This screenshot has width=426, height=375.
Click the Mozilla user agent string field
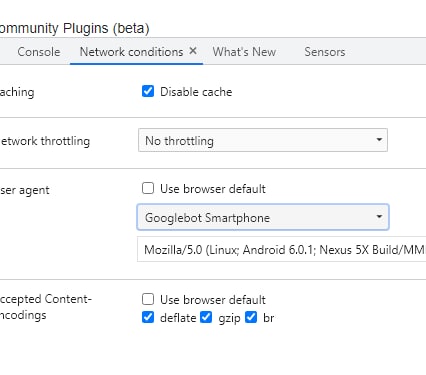coord(282,250)
